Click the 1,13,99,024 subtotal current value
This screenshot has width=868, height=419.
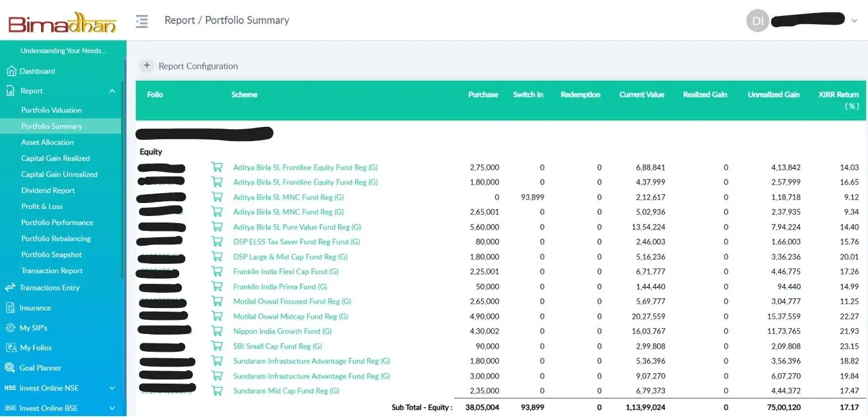(645, 407)
